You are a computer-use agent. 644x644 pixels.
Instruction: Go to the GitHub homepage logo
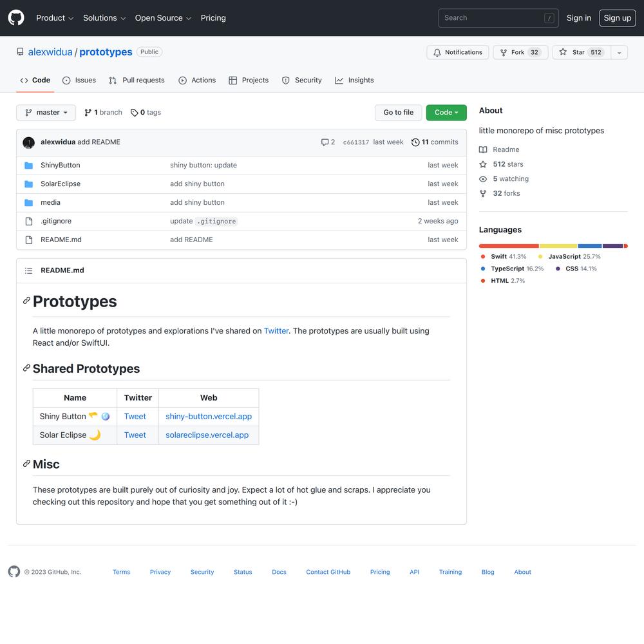pyautogui.click(x=16, y=18)
